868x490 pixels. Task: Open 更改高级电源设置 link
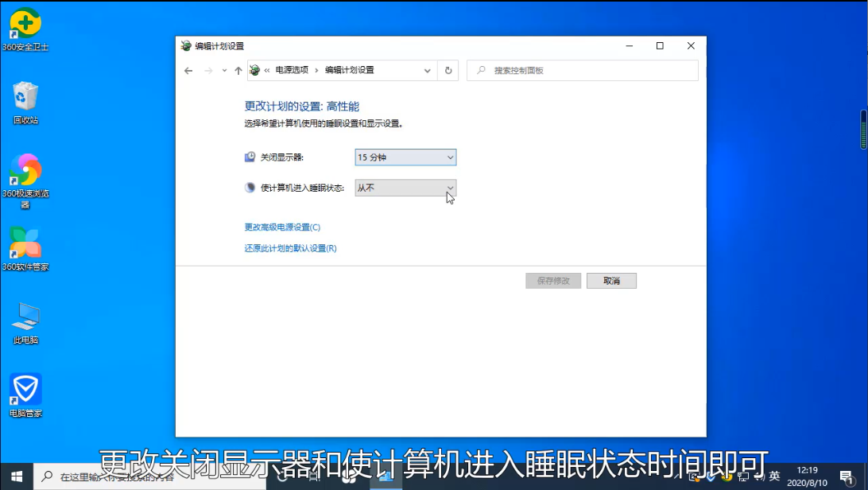coord(282,227)
